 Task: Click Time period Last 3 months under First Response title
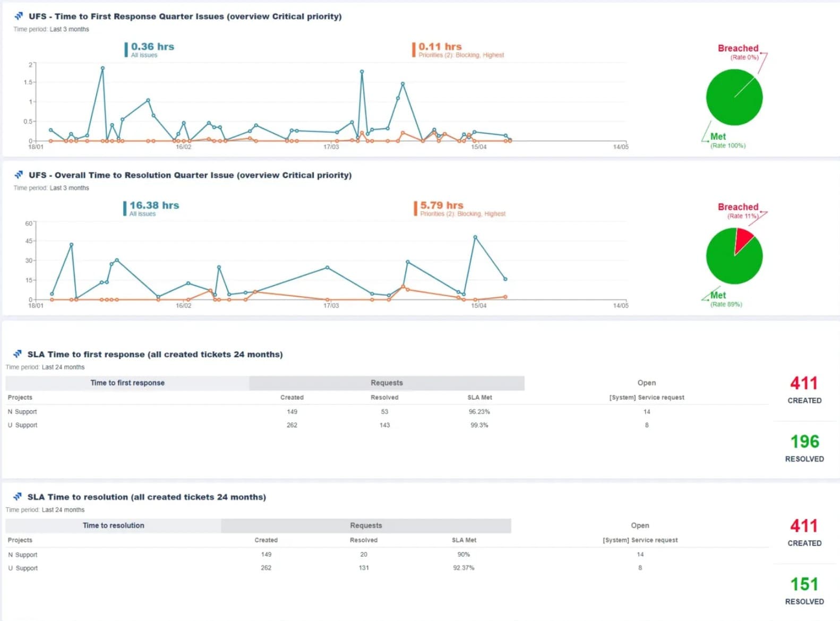[x=52, y=29]
